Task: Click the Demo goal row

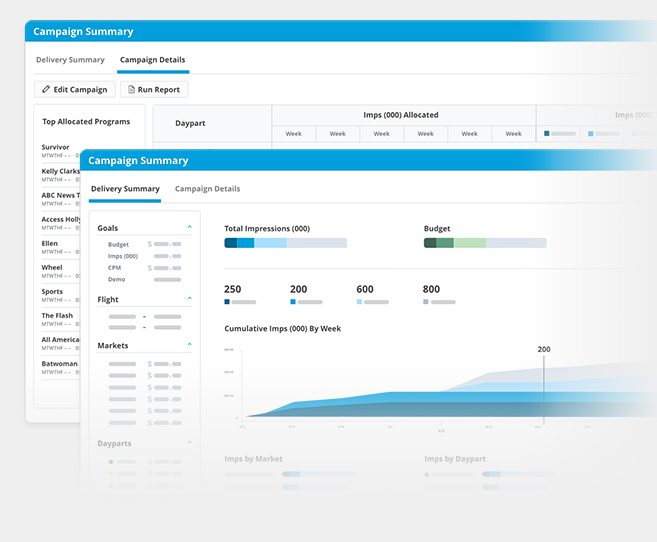Action: pos(145,279)
